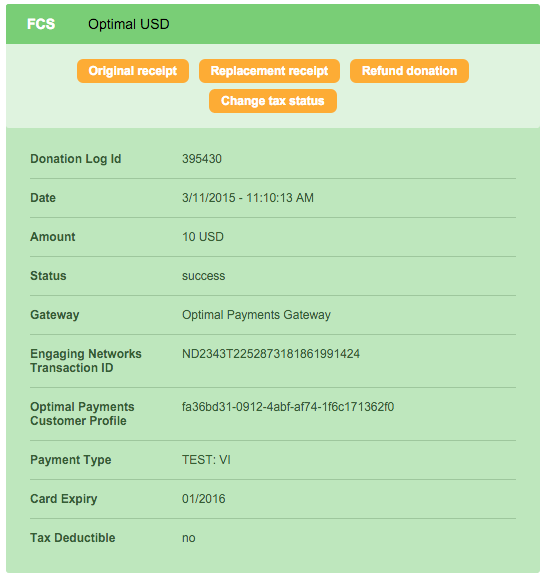Click the Original receipt button

133,71
